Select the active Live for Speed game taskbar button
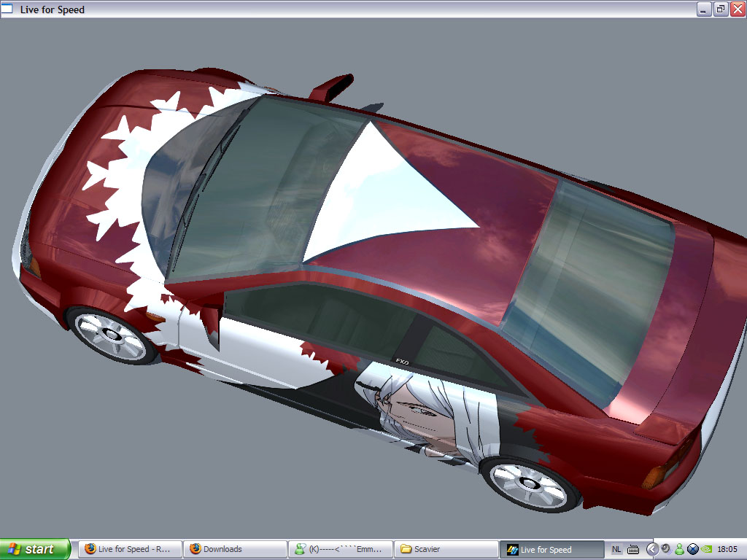The height and width of the screenshot is (560, 747). (551, 549)
